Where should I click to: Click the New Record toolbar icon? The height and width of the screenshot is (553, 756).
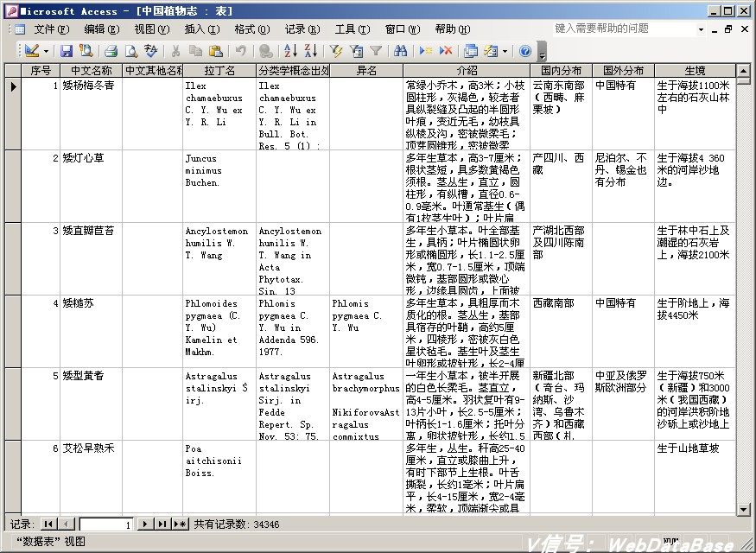point(426,51)
